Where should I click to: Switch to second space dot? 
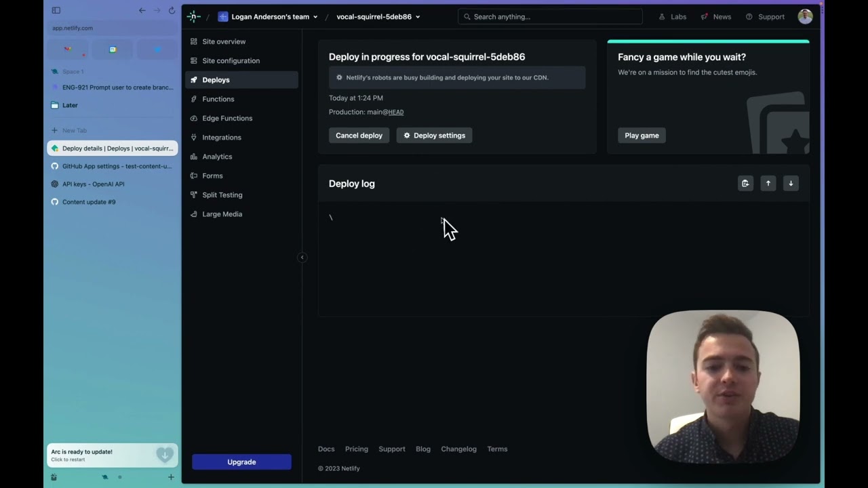[120, 477]
